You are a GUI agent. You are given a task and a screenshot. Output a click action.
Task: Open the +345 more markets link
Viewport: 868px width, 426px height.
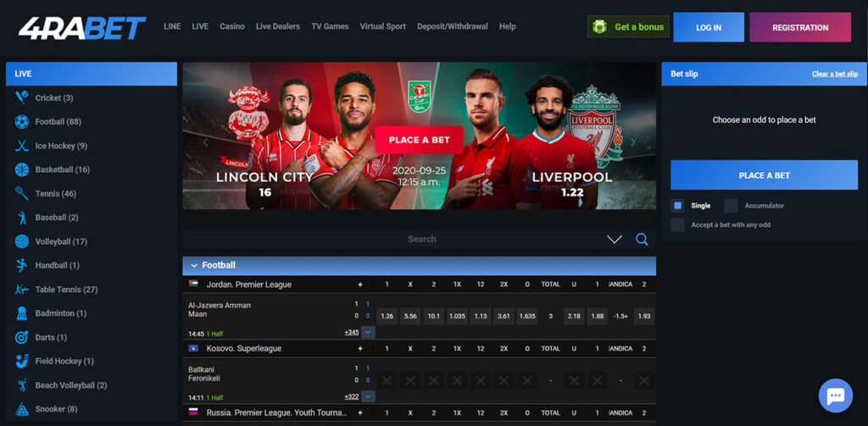click(352, 333)
